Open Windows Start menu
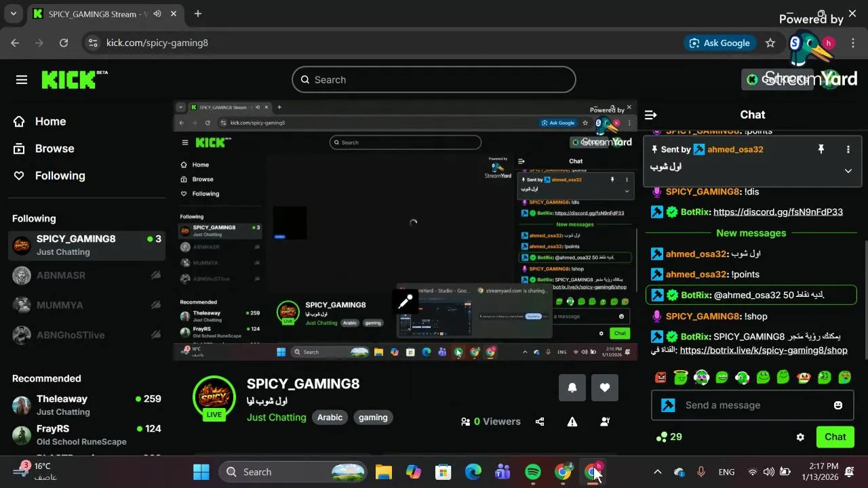 (x=201, y=472)
